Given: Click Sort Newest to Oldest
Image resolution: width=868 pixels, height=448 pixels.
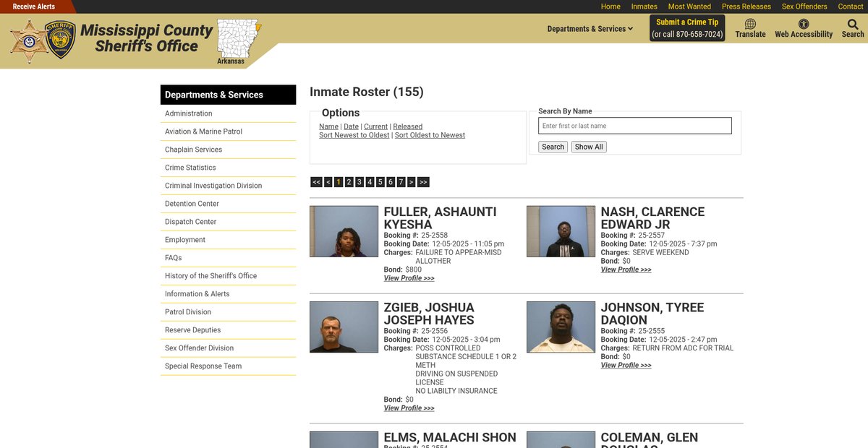Looking at the screenshot, I should pos(354,135).
